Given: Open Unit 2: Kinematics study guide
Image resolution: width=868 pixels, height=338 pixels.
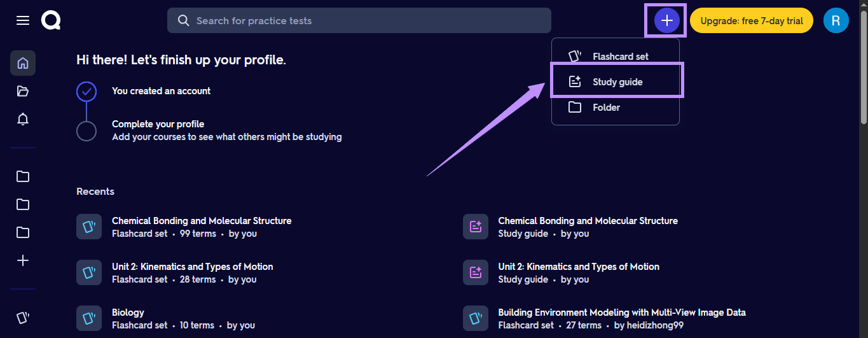Looking at the screenshot, I should pyautogui.click(x=579, y=272).
